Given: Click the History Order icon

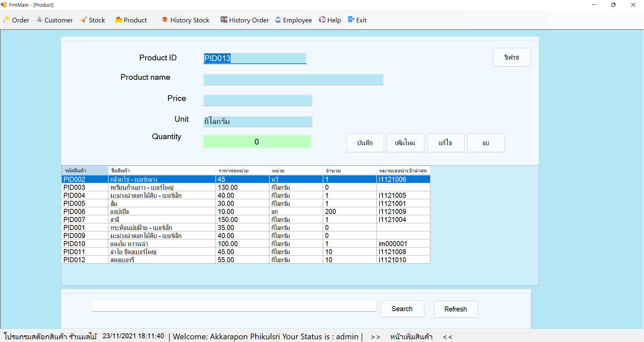Looking at the screenshot, I should coord(224,20).
